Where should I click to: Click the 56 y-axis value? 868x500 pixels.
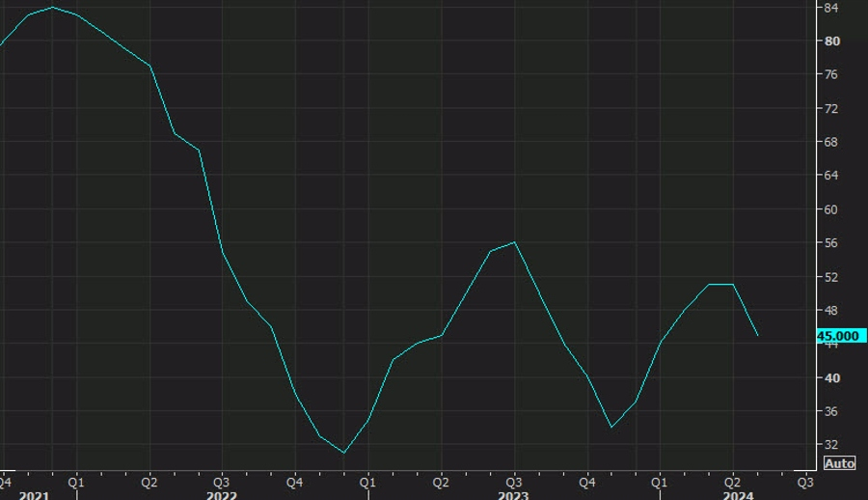point(831,243)
